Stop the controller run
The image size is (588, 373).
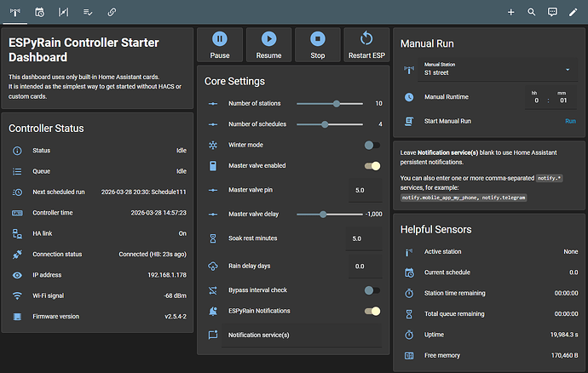pos(318,44)
